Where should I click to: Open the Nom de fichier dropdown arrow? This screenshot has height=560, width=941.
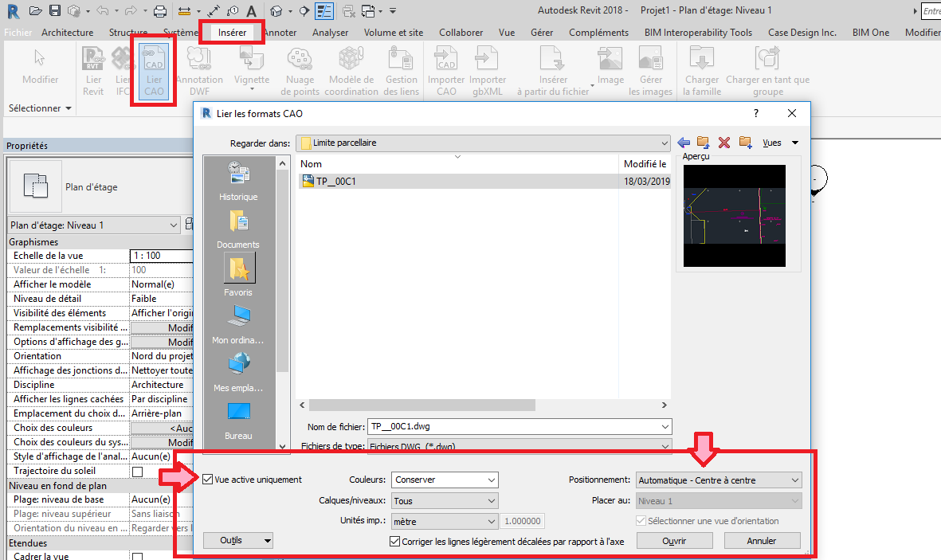coord(665,427)
